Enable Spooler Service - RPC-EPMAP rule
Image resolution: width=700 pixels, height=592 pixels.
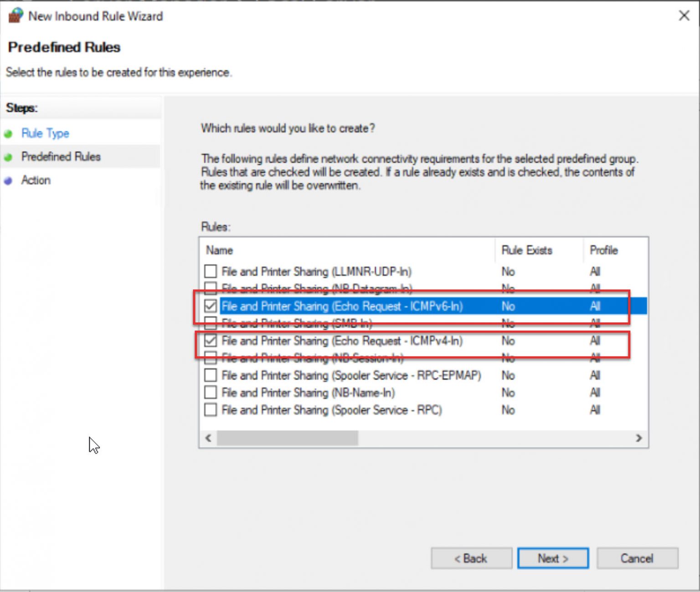click(x=211, y=375)
